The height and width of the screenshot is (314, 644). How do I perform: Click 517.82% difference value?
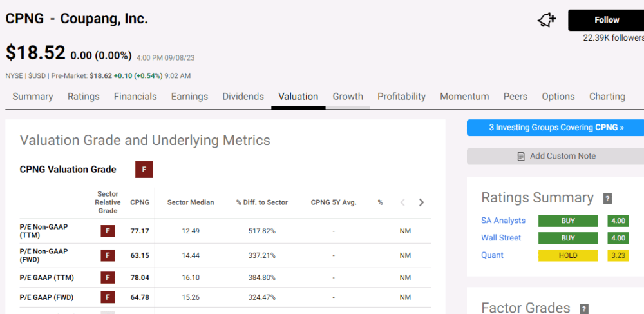coord(262,231)
